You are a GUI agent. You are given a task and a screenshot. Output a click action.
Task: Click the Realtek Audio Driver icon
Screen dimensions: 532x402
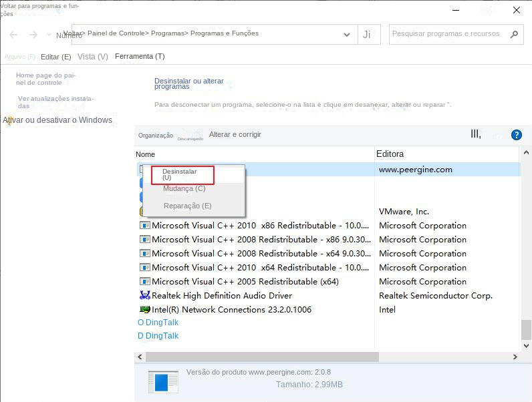pyautogui.click(x=145, y=295)
